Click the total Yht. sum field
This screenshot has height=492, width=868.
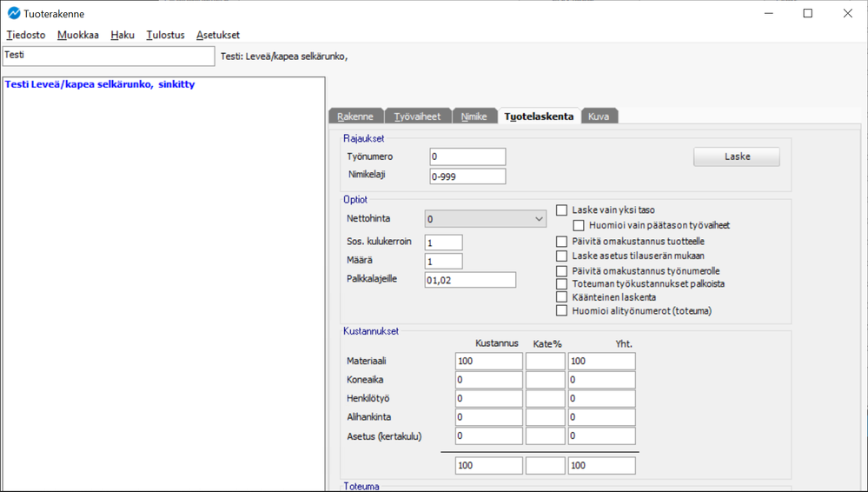pos(602,465)
